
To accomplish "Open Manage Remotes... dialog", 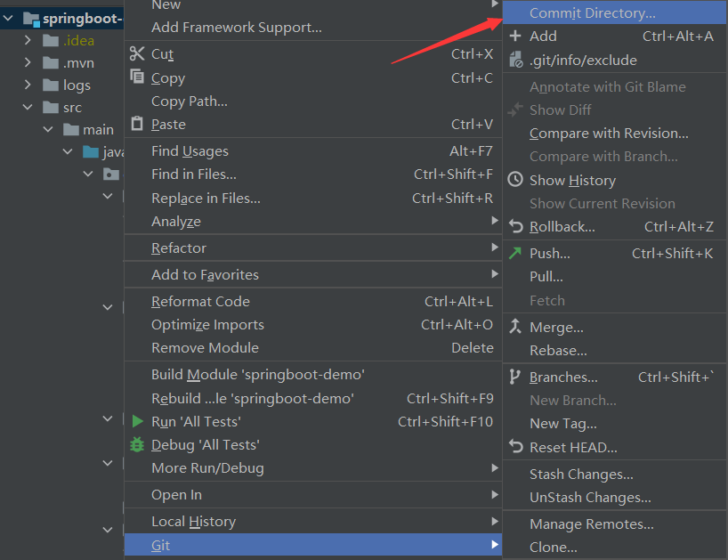I will pyautogui.click(x=591, y=523).
